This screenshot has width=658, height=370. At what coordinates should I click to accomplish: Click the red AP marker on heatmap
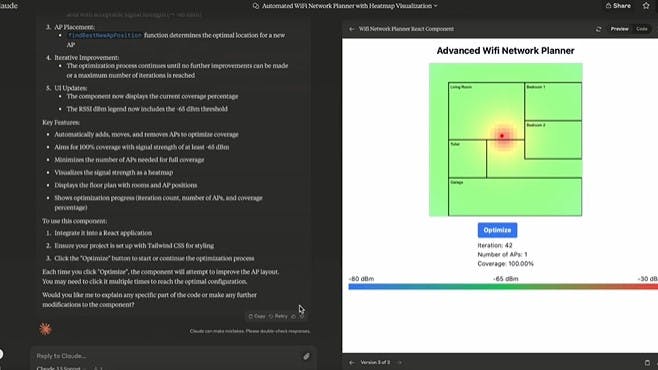tap(502, 136)
